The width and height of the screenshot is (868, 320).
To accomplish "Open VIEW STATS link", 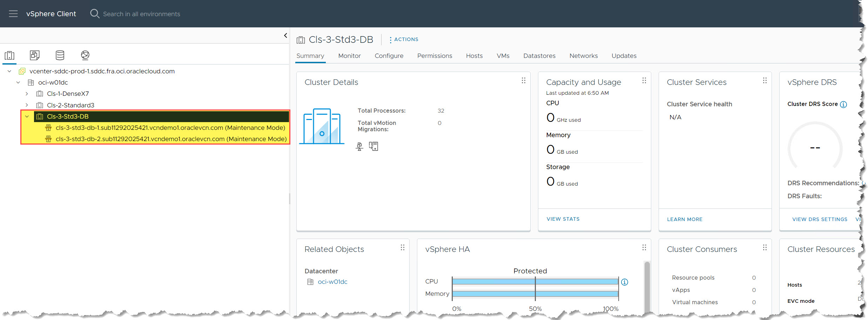I will 563,219.
